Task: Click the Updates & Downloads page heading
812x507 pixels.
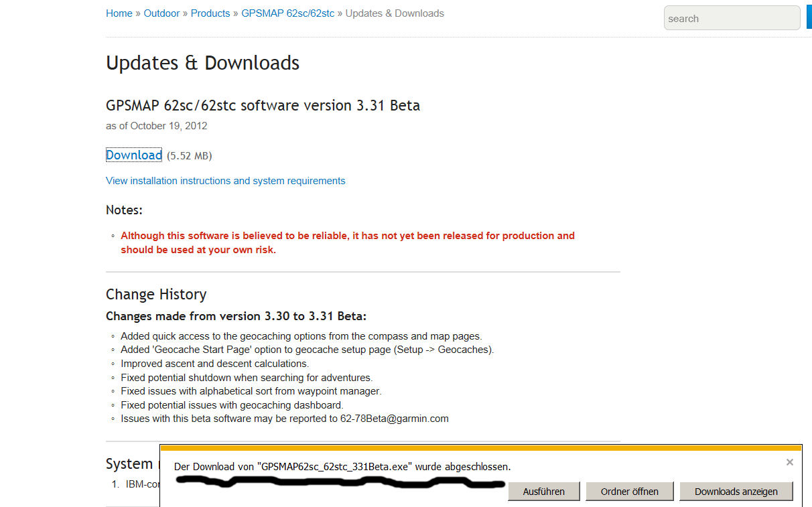Action: (202, 63)
